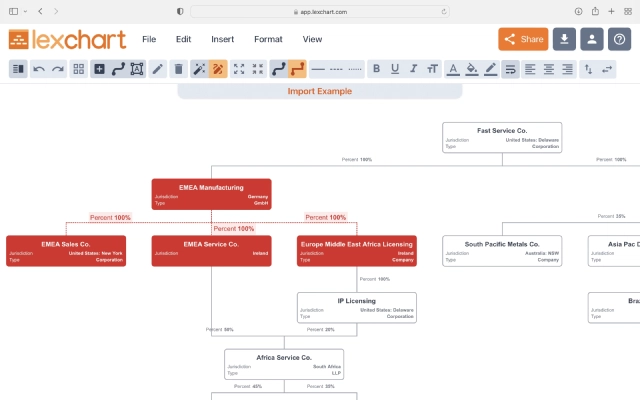640x400 pixels.
Task: Open the Insert menu
Action: pyautogui.click(x=222, y=39)
